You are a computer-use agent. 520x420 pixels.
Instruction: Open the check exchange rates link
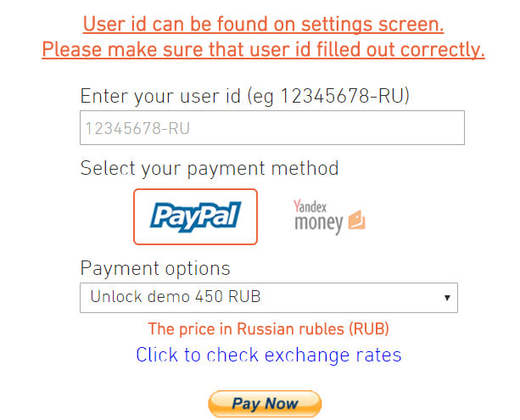268,355
